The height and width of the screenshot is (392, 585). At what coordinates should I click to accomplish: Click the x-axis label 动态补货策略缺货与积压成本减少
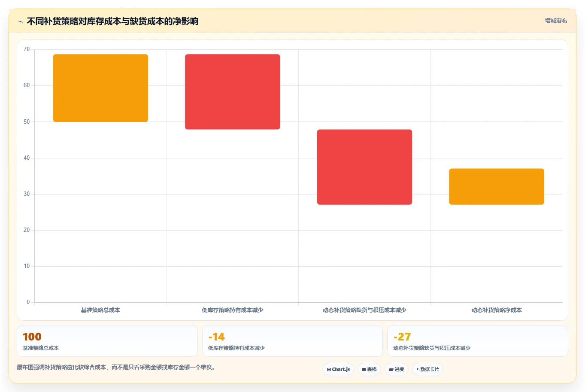click(x=364, y=310)
